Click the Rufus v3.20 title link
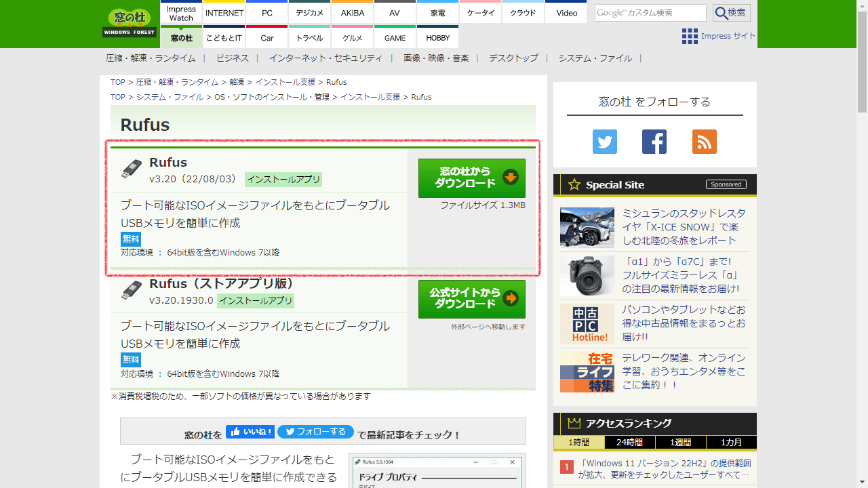Screen dimensions: 868x488 coord(168,162)
